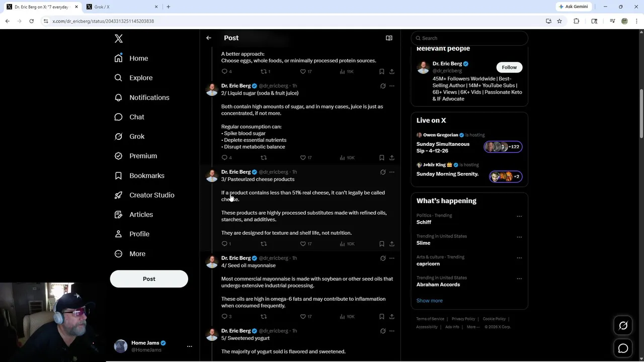Repost the Pasteurized cheese products post
This screenshot has width=644, height=362.
coord(264,244)
